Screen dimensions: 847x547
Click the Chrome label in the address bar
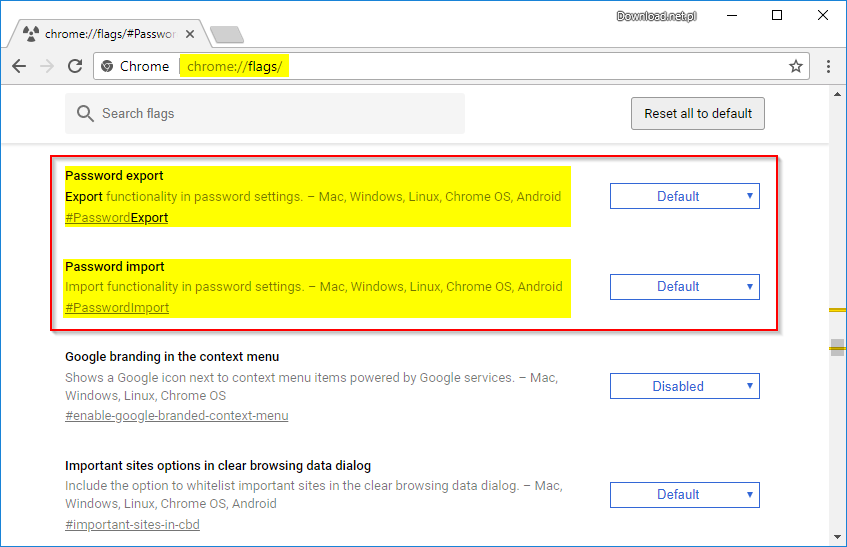(144, 66)
